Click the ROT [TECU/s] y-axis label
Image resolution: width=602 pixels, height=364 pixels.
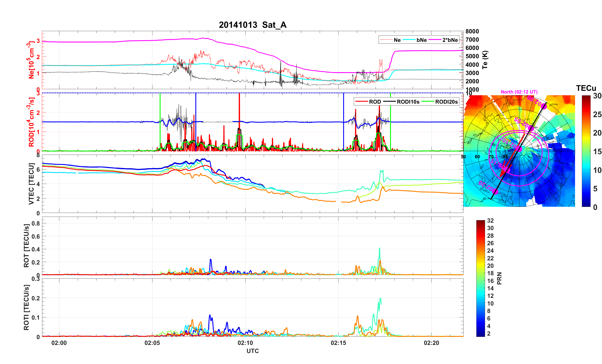click(x=26, y=245)
